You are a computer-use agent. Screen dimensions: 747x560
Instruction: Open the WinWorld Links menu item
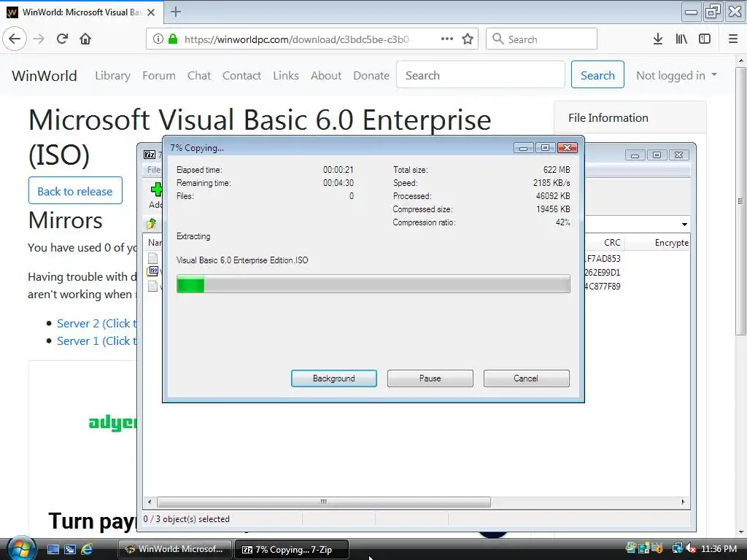coord(286,75)
